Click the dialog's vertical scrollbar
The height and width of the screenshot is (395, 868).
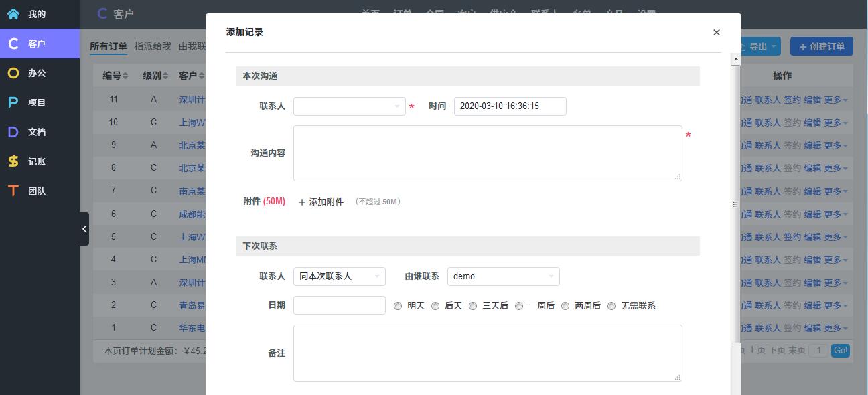coord(735,201)
